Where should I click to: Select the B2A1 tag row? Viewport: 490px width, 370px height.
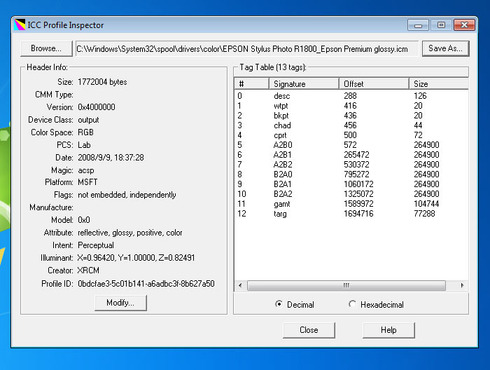click(x=351, y=184)
